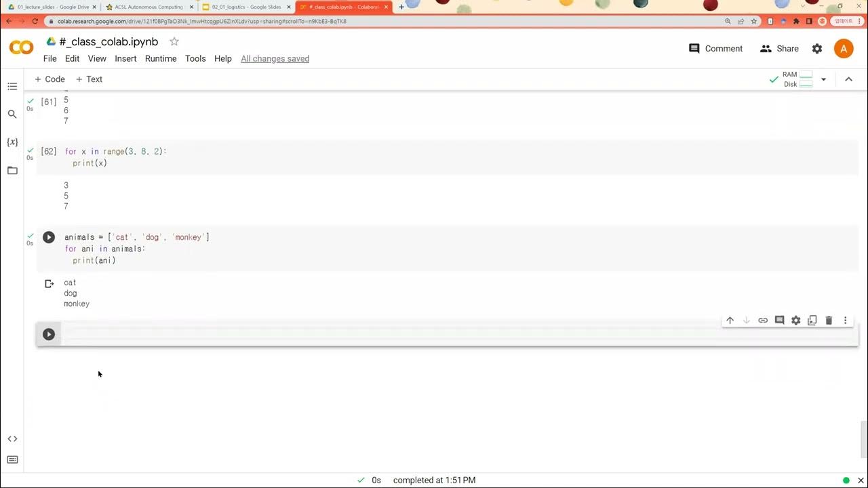The width and height of the screenshot is (868, 488).
Task: Expand the RAM Disk resources dropdown
Action: 823,79
